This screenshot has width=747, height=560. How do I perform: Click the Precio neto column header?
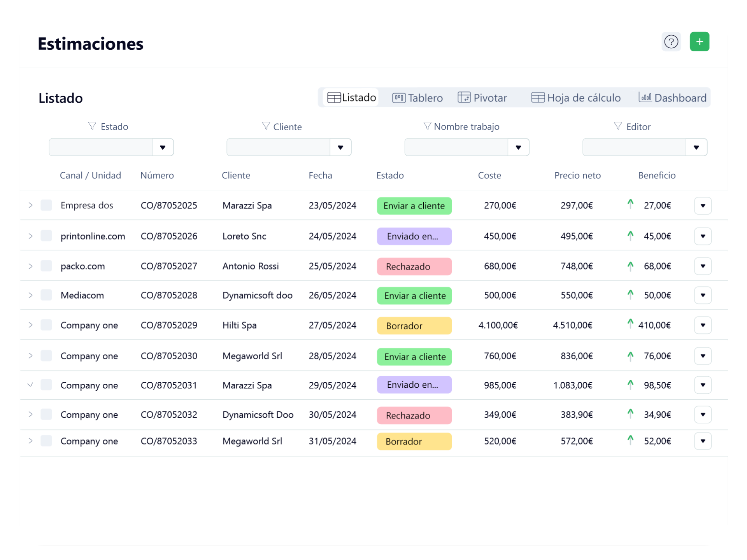tap(577, 175)
